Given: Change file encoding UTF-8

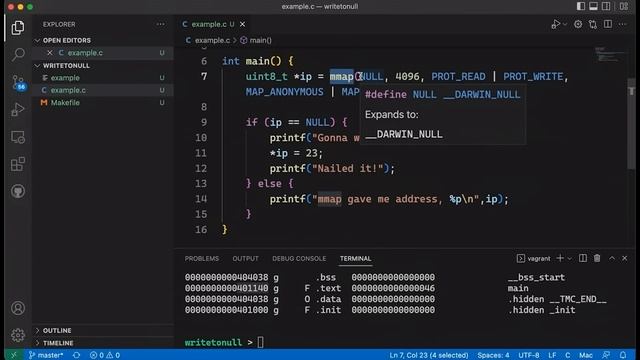Looking at the screenshot, I should coord(529,355).
